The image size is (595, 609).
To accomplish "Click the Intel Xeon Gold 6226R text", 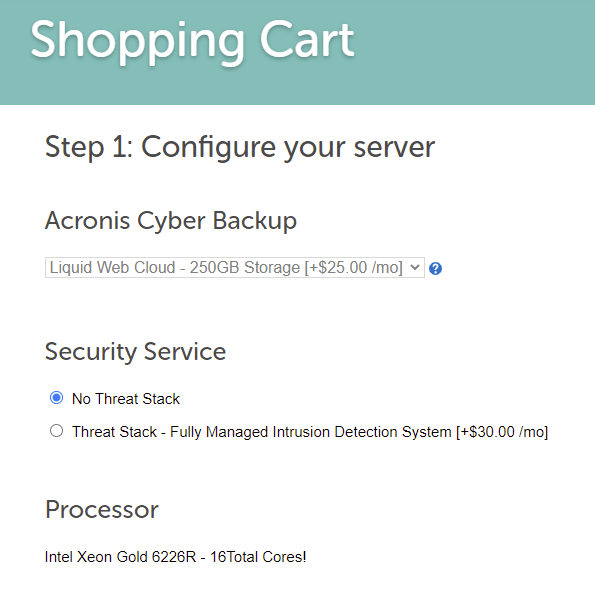I will click(x=120, y=557).
